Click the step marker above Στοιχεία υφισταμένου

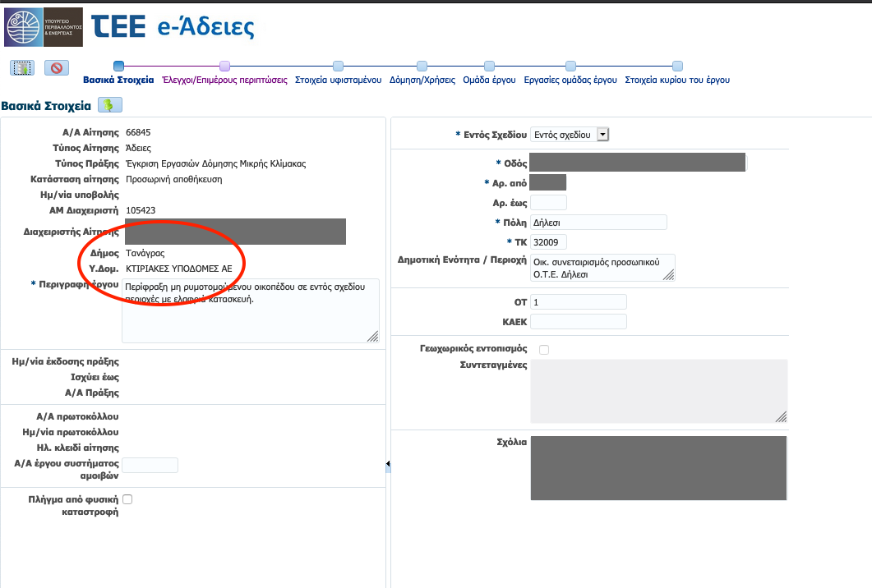(338, 66)
